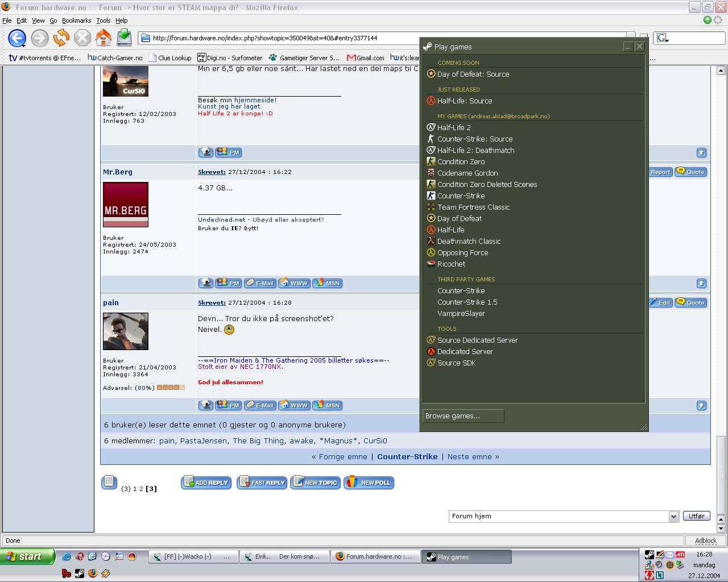Image resolution: width=728 pixels, height=582 pixels.
Task: Open the Counter-Strike forum link
Action: click(x=407, y=456)
